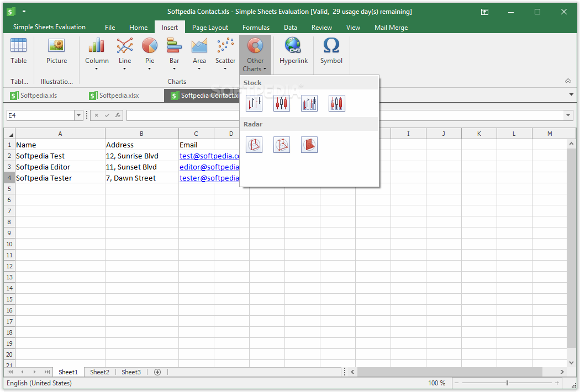Image resolution: width=580 pixels, height=392 pixels.
Task: Choose the fourth Stock chart type
Action: (336, 103)
